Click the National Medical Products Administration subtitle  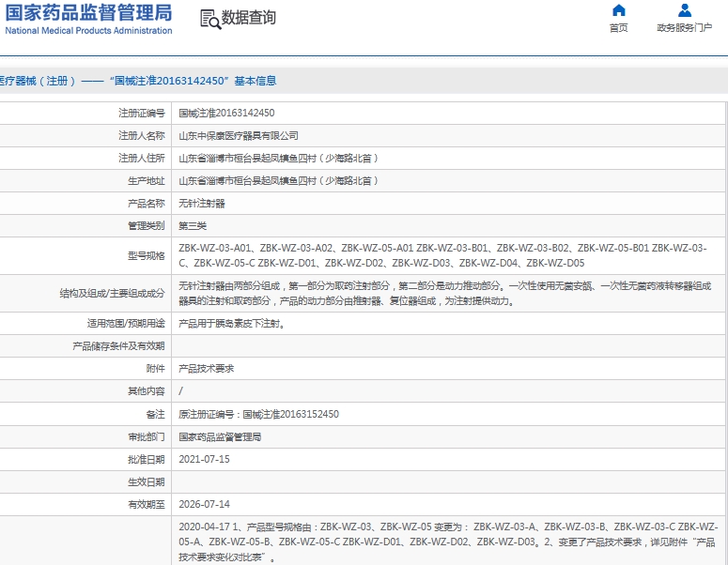[88, 31]
